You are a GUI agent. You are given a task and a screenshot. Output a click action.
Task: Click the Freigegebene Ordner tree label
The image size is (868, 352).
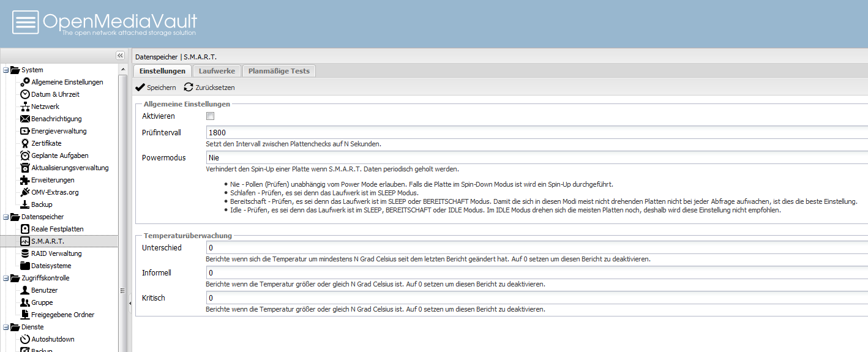pyautogui.click(x=63, y=315)
